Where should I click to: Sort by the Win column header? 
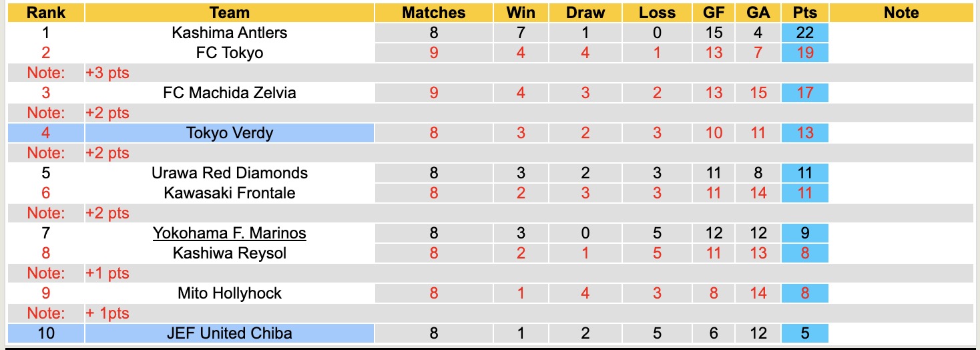tap(521, 13)
